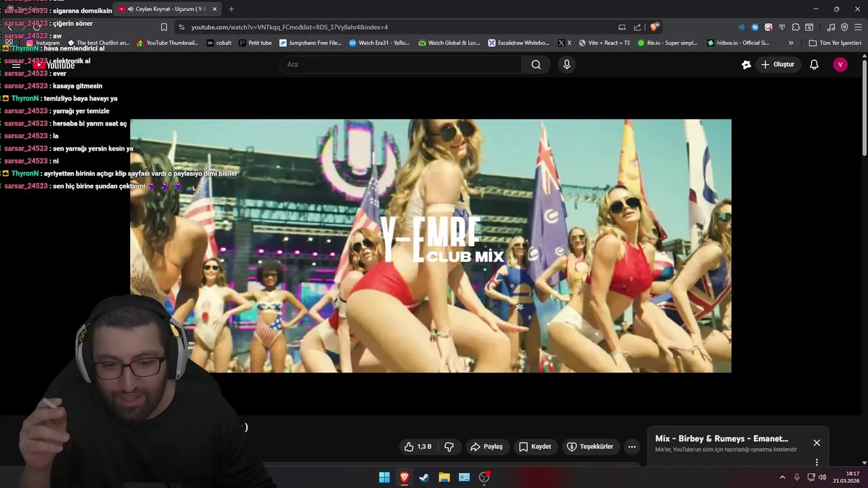The width and height of the screenshot is (868, 488).
Task: Start voice search with the microphone icon
Action: [567, 64]
